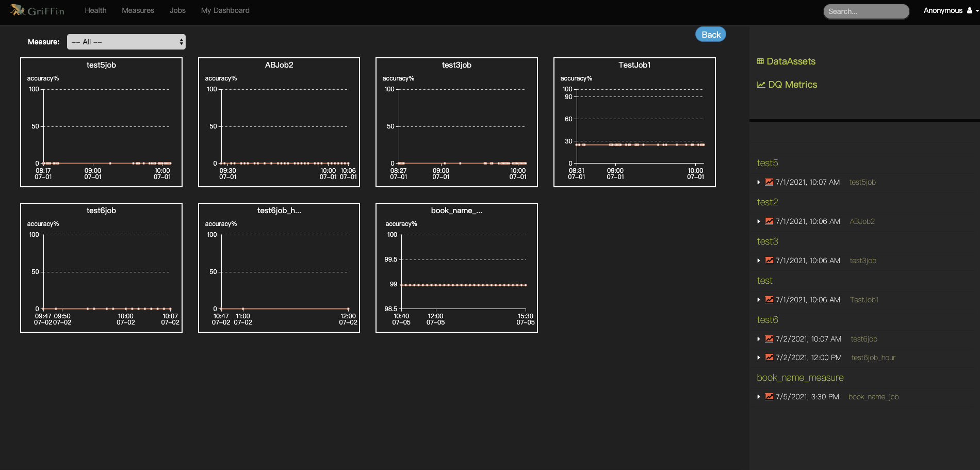Select the test6 measure heading

click(767, 320)
